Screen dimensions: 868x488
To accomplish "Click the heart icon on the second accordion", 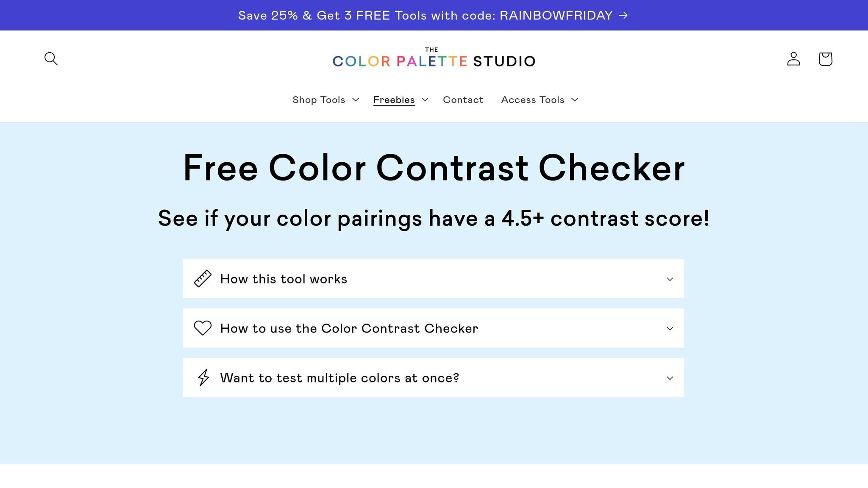I will 203,328.
